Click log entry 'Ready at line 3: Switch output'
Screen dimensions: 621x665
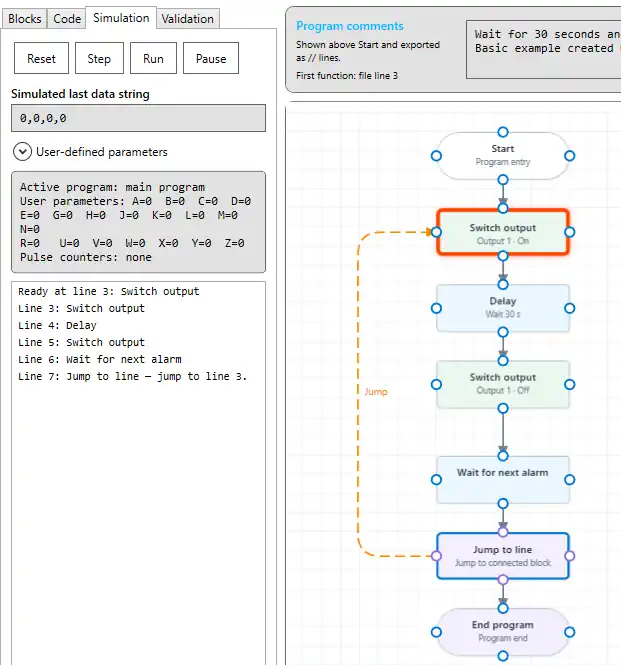pyautogui.click(x=109, y=291)
